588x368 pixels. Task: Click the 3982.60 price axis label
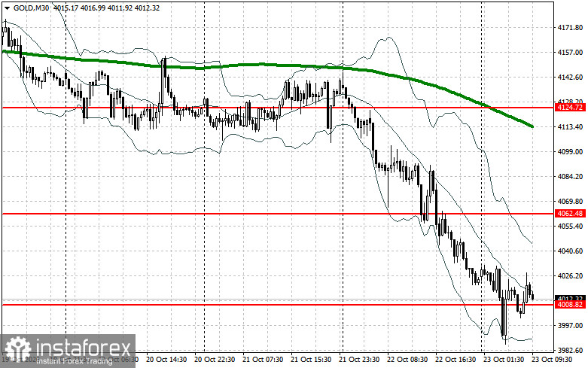coord(570,351)
